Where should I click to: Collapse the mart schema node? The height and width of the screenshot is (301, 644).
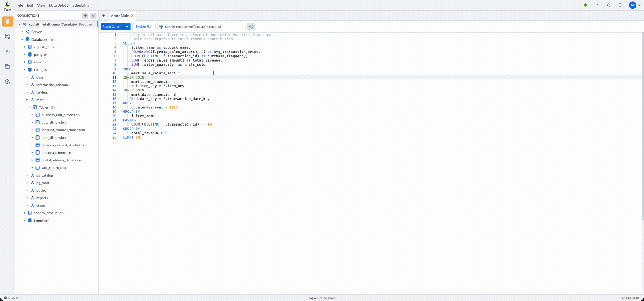[27, 100]
